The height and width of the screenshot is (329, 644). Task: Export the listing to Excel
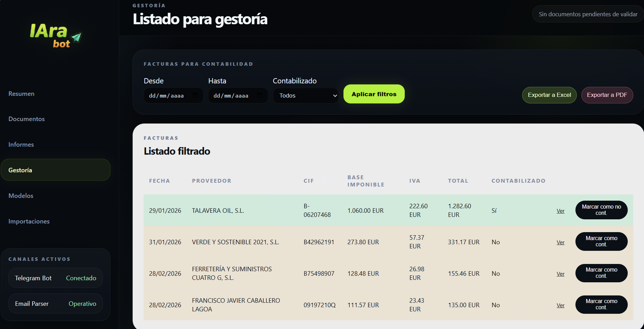pyautogui.click(x=549, y=95)
